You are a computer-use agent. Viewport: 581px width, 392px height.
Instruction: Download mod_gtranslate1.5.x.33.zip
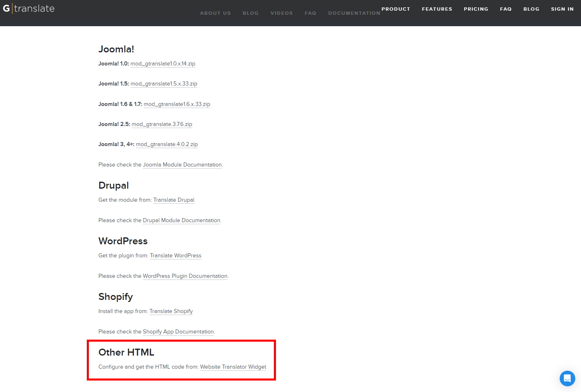164,84
